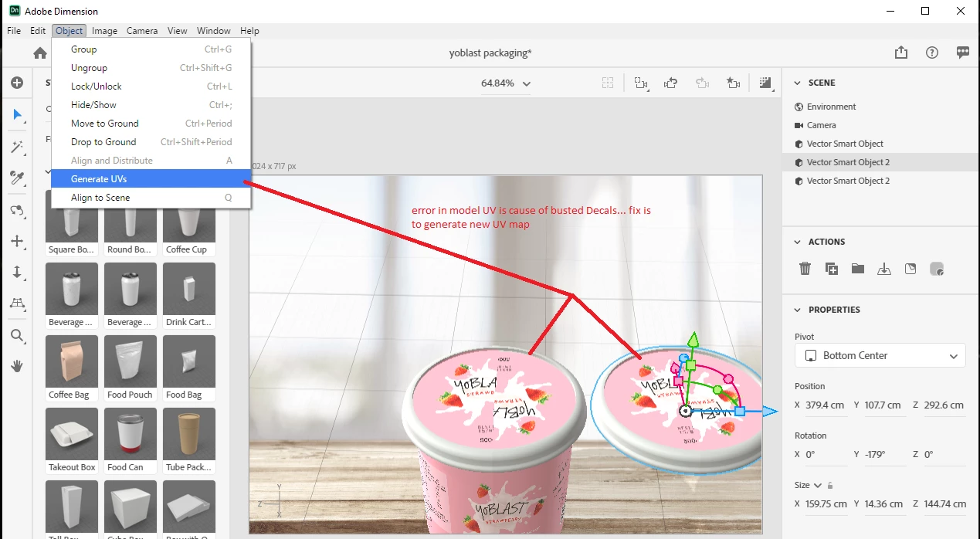Click the Drop to Ground action icon
980x539 pixels.
pos(884,269)
